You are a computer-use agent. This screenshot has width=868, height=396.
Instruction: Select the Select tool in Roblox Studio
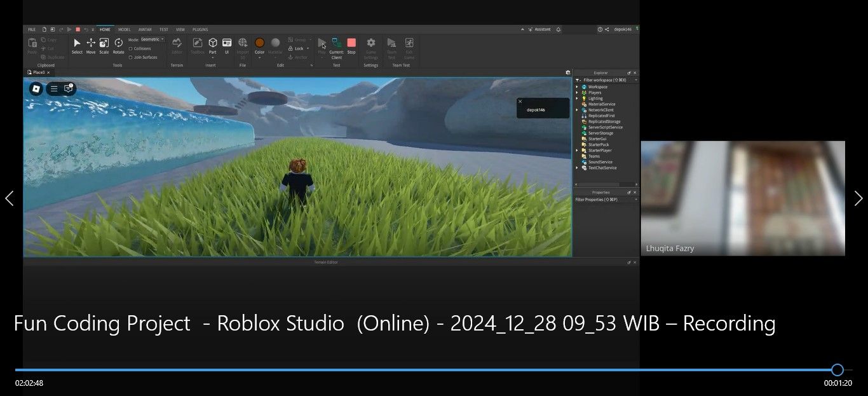point(77,45)
